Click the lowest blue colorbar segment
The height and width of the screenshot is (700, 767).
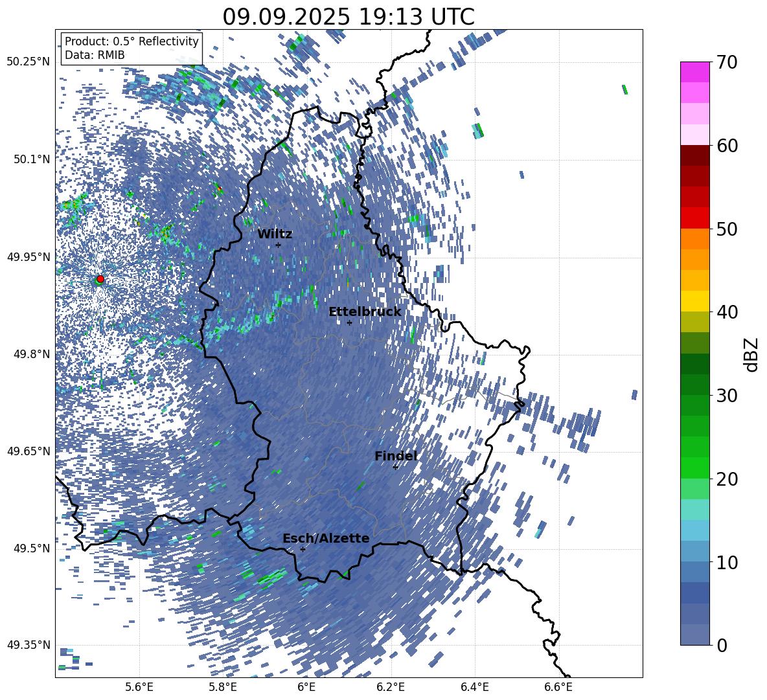tap(694, 635)
